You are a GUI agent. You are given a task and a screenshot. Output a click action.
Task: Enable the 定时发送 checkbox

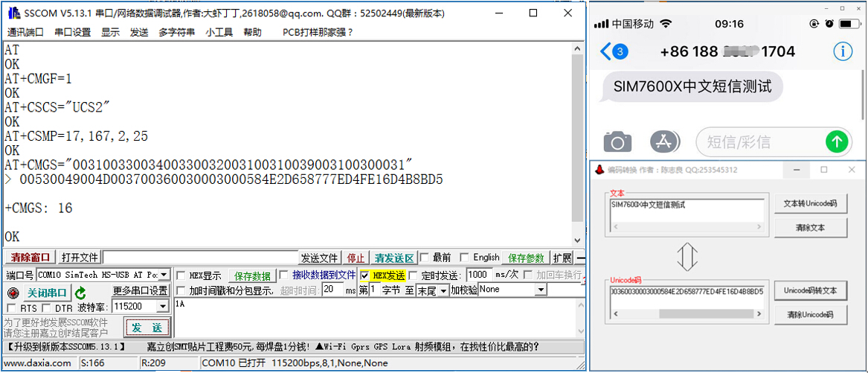413,275
